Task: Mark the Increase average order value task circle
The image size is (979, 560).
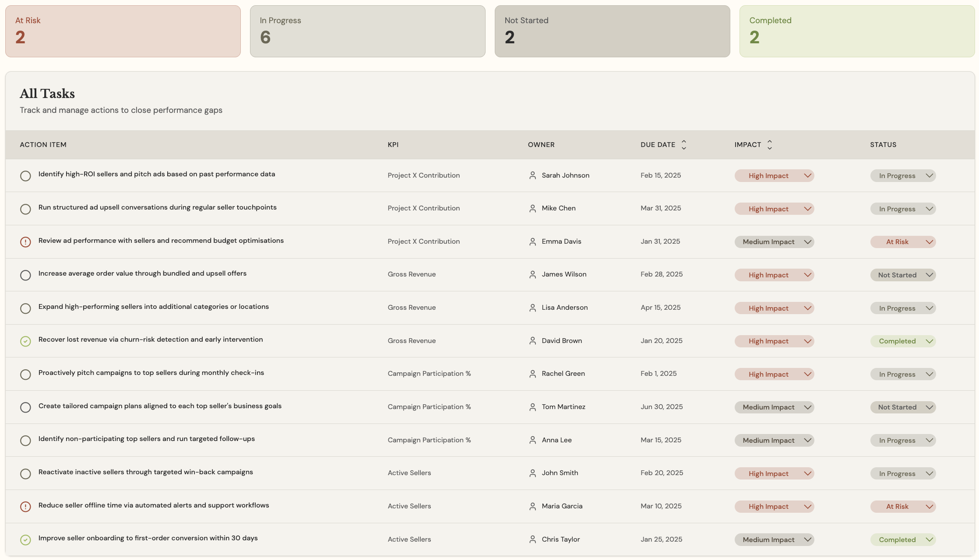Action: point(25,275)
